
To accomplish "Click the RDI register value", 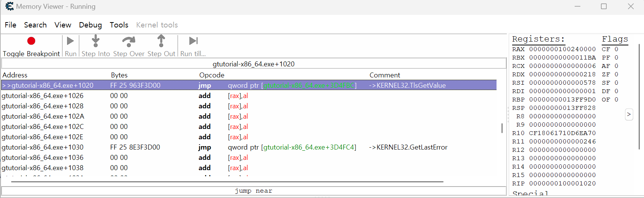I will [x=562, y=91].
